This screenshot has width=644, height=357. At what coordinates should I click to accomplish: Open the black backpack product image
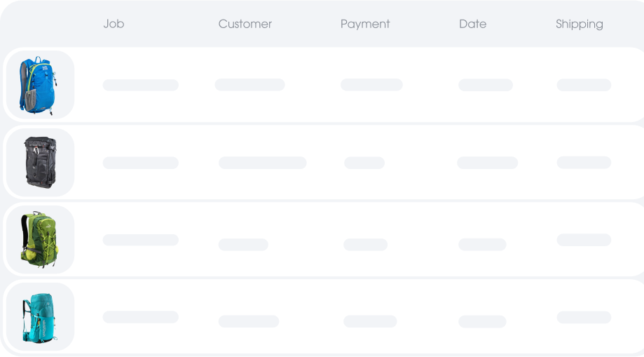[40, 163]
